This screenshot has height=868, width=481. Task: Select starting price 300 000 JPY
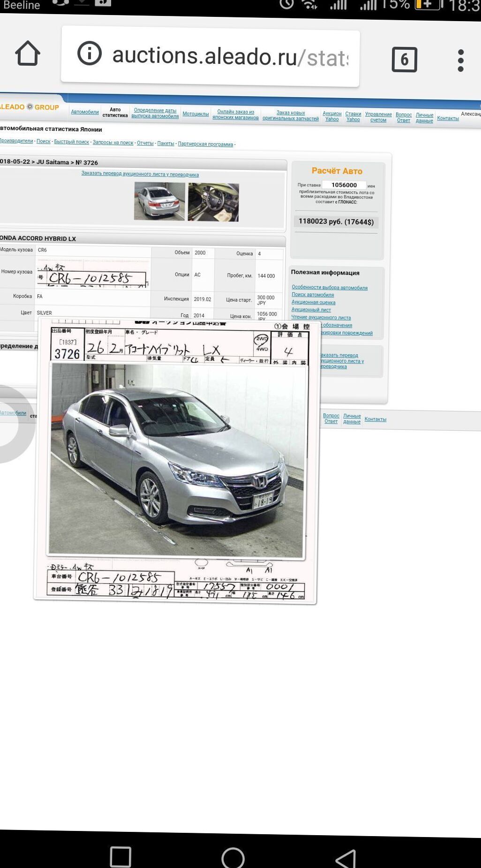[x=266, y=300]
